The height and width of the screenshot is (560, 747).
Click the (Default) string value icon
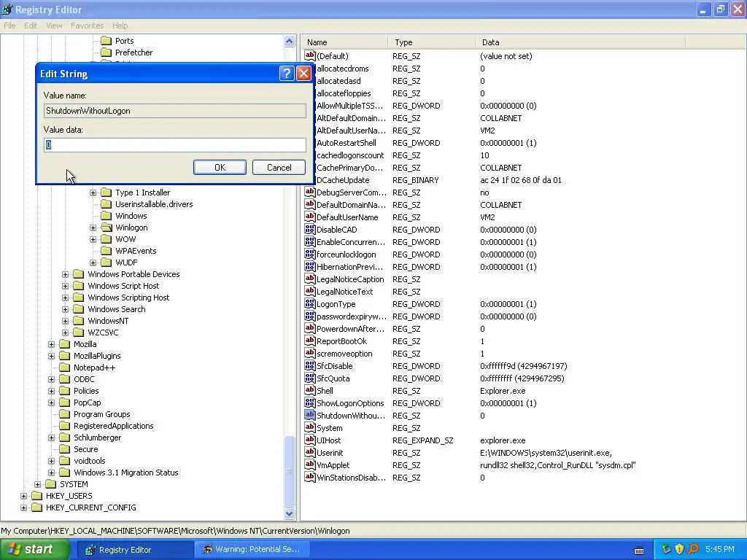[309, 55]
